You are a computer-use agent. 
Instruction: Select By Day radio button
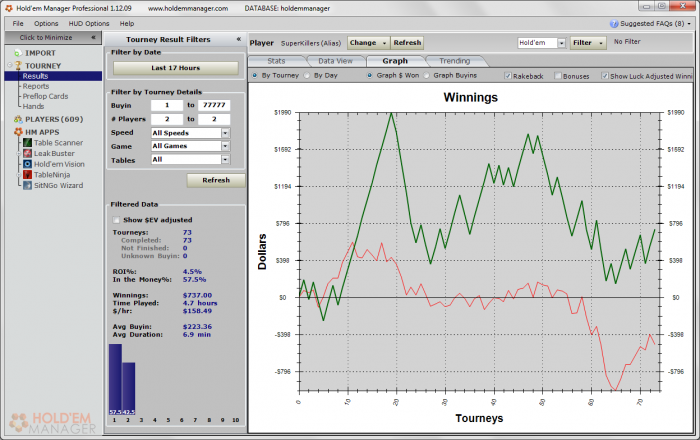pos(307,75)
